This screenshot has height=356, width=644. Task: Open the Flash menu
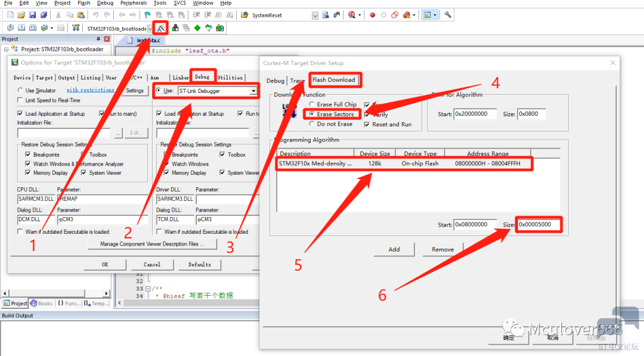coord(84,3)
